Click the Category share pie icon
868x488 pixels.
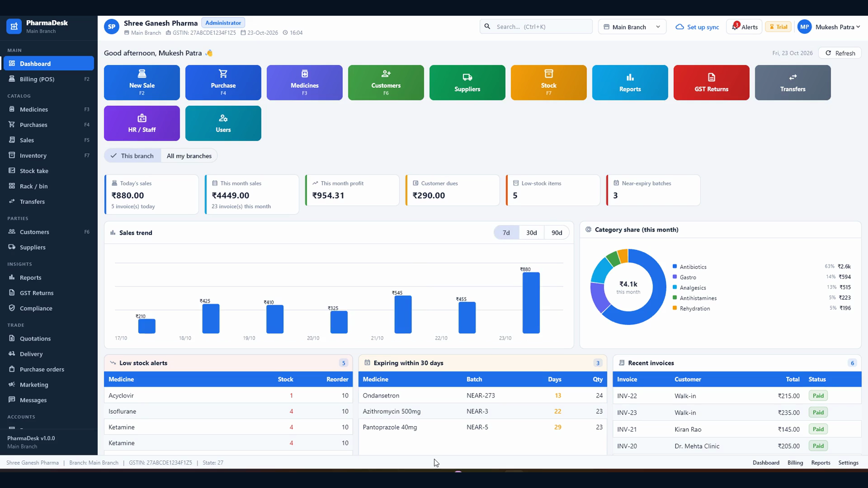(x=588, y=229)
